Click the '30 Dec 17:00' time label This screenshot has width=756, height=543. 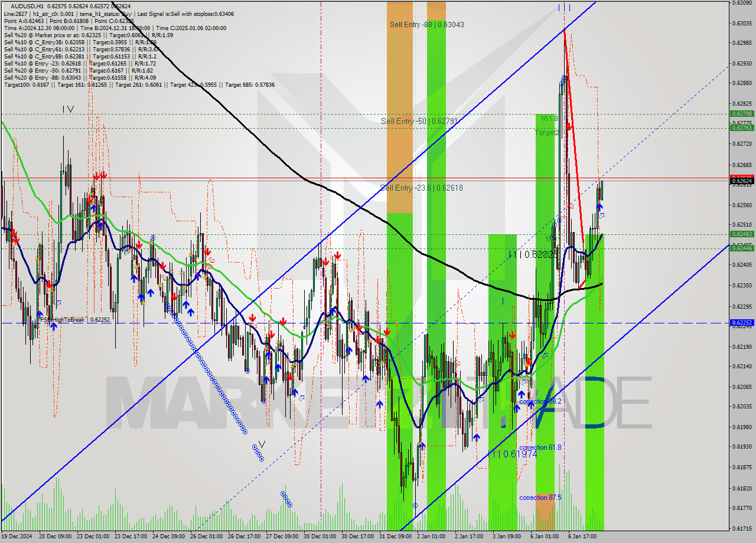pos(357,537)
